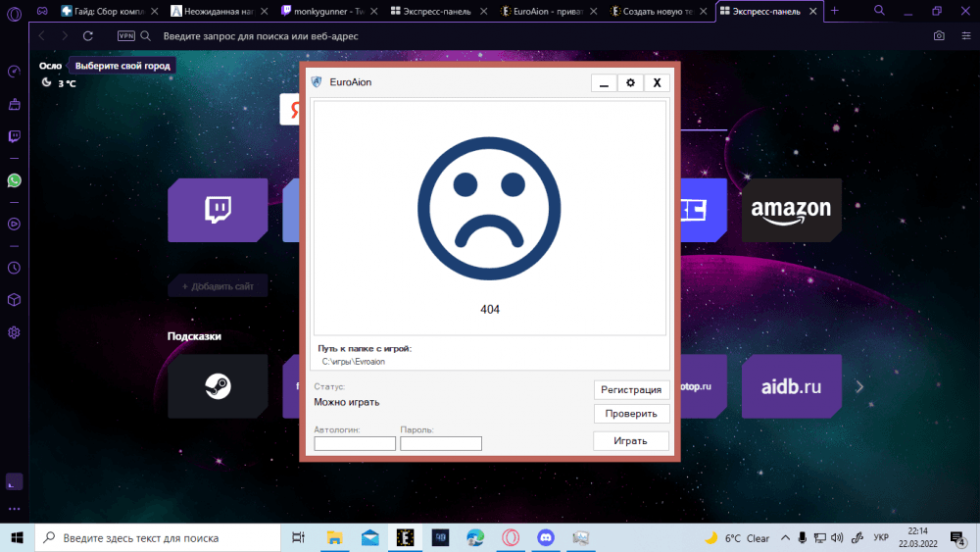Open EuroAion launcher settings gear
980x552 pixels.
[629, 83]
